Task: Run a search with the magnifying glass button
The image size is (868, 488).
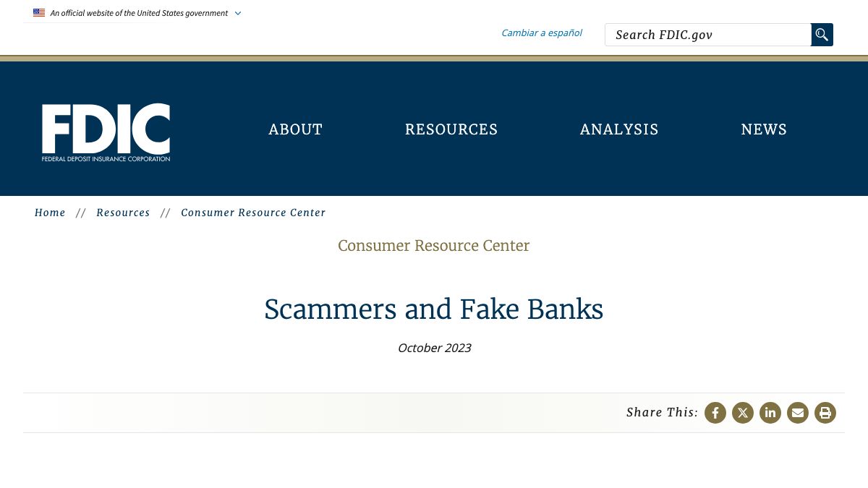Action: 822,34
